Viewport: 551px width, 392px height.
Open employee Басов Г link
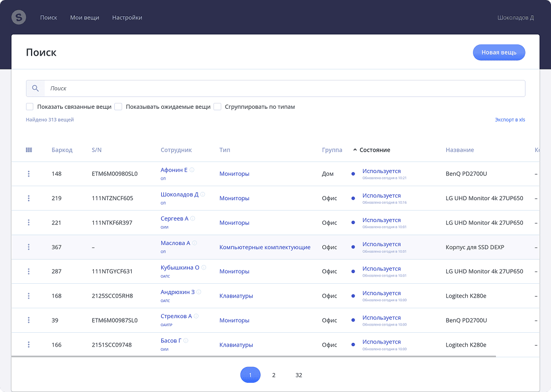point(171,340)
